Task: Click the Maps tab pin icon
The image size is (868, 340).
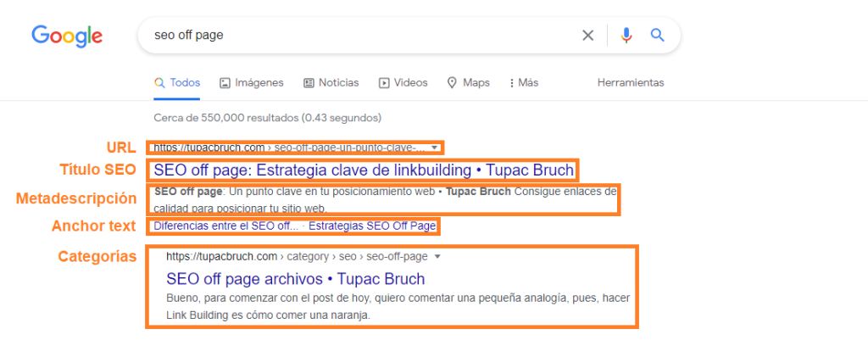Action: click(x=452, y=83)
